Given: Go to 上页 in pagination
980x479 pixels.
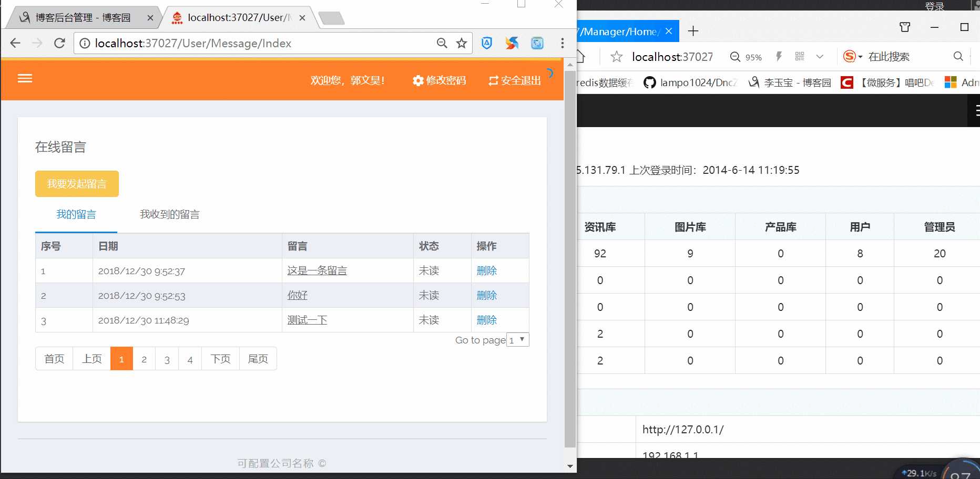Looking at the screenshot, I should click(x=92, y=359).
